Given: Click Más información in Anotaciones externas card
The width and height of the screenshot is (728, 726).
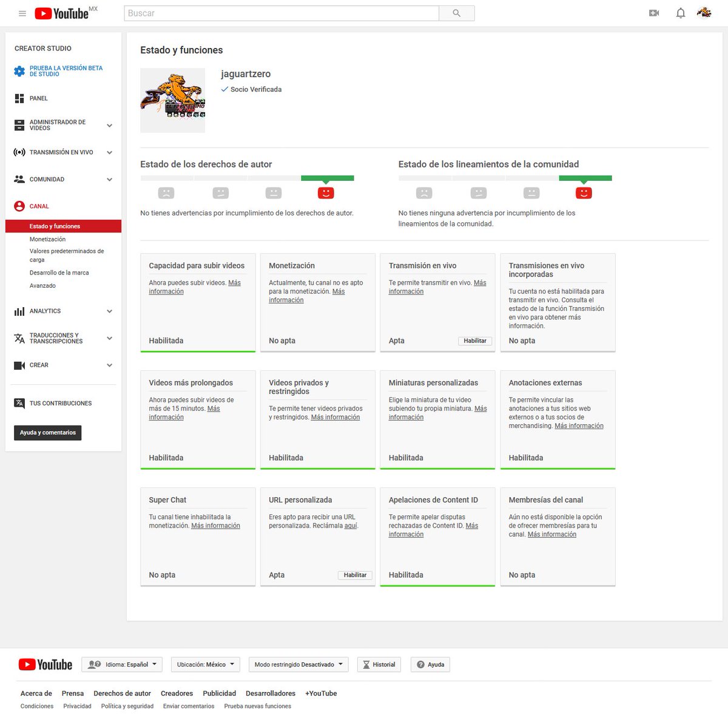Looking at the screenshot, I should [x=579, y=426].
